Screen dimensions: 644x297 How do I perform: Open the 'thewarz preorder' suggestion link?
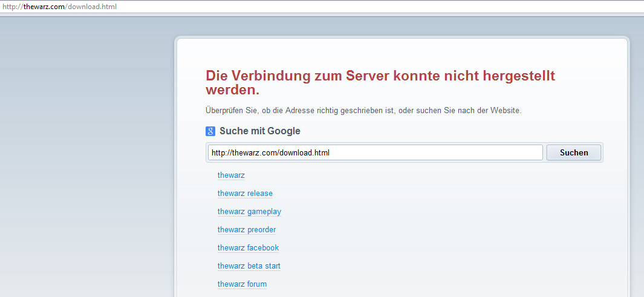tap(247, 230)
